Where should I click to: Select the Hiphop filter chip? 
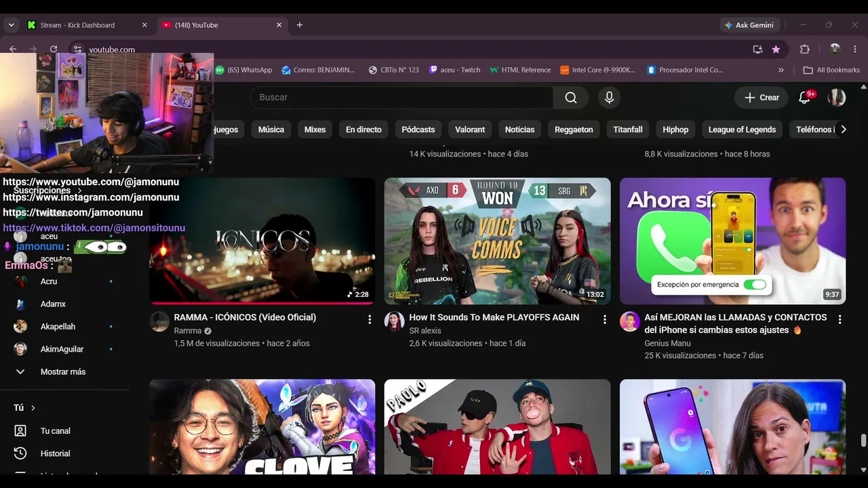point(675,129)
